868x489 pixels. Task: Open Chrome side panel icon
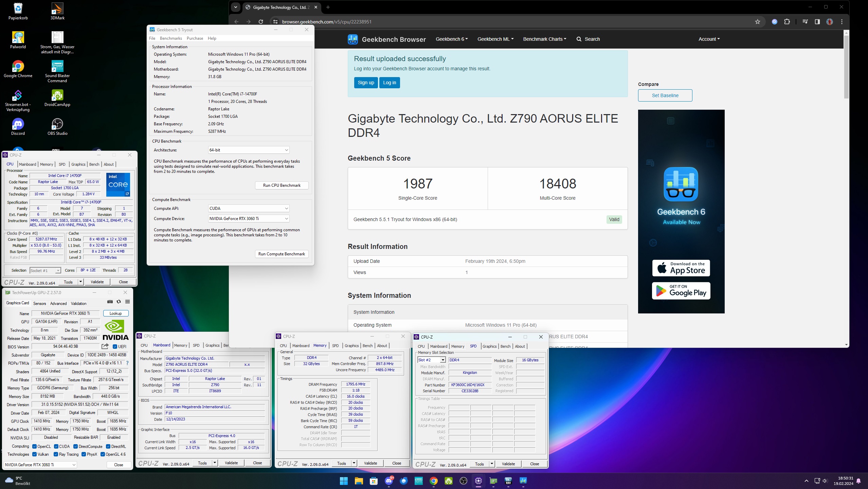(x=817, y=22)
